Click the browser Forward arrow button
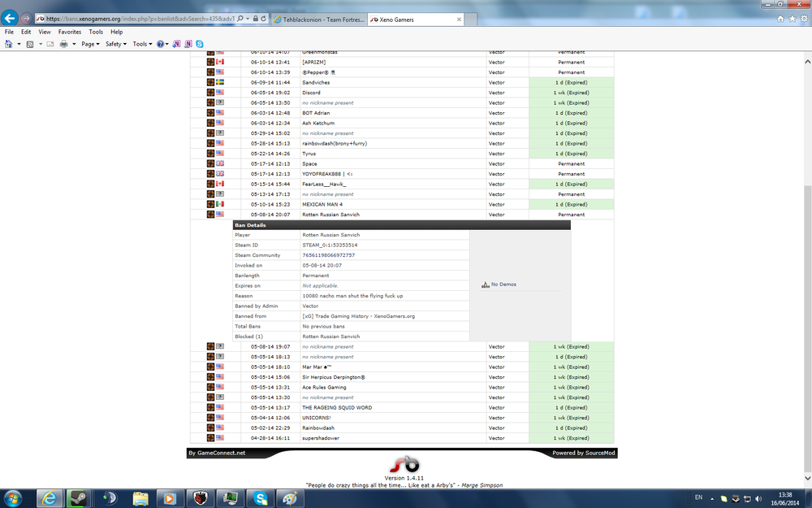Viewport: 812px width, 508px height. point(25,19)
